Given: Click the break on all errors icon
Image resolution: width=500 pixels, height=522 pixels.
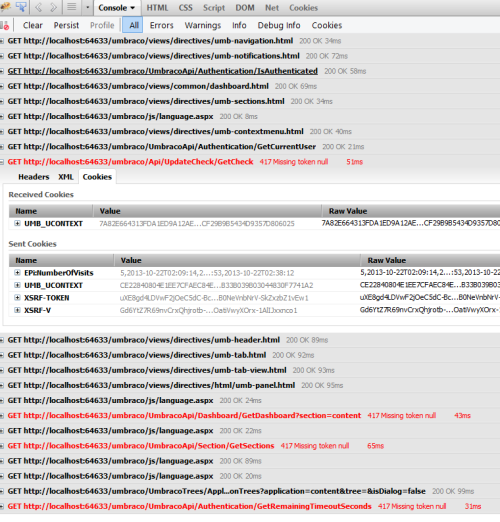Looking at the screenshot, I should coord(5,25).
